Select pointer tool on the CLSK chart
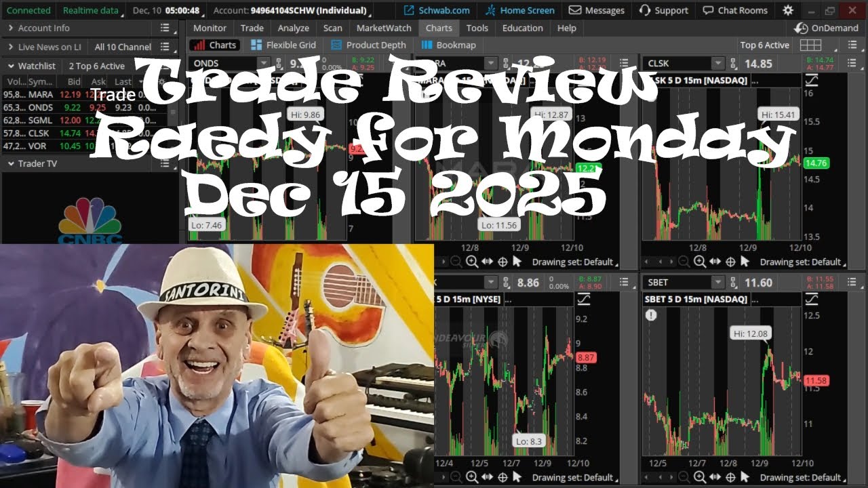Screen dimensions: 868x488 point(745,262)
